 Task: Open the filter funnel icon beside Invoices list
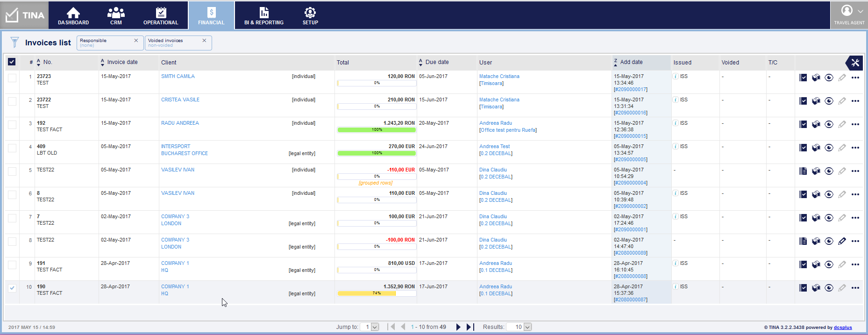(x=14, y=43)
